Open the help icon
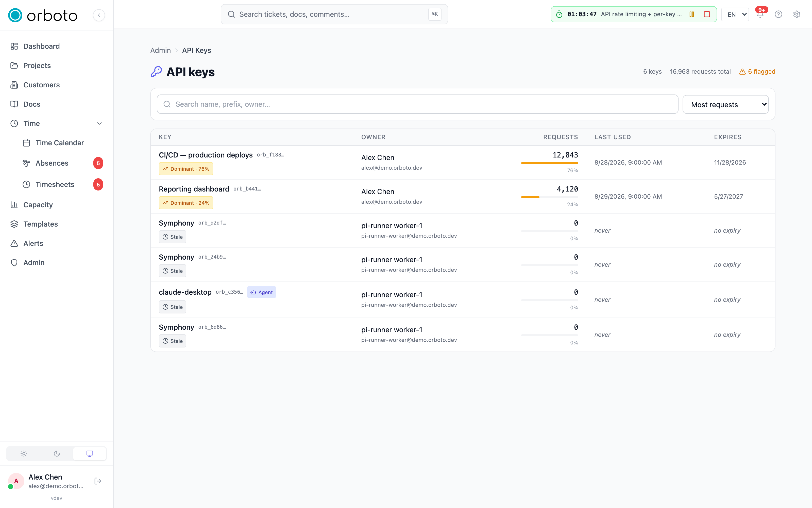Screen dimensions: 812x508 point(779,14)
